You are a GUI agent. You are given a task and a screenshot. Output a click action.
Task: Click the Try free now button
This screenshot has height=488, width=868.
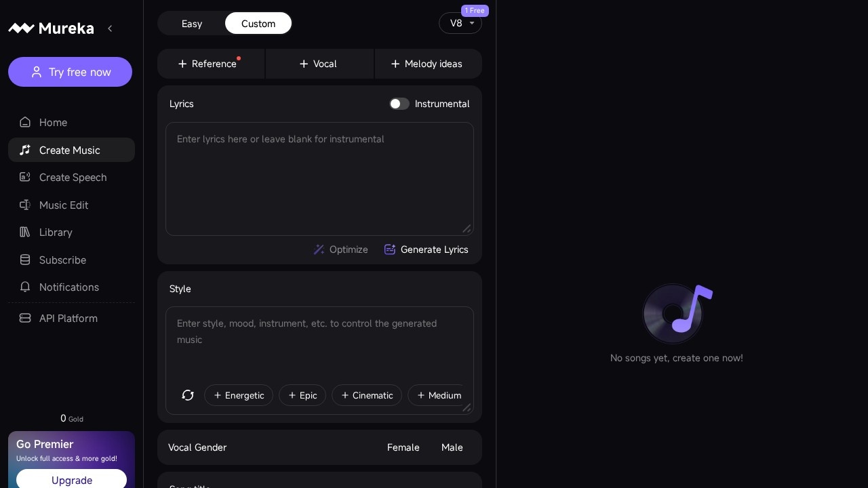coord(71,72)
